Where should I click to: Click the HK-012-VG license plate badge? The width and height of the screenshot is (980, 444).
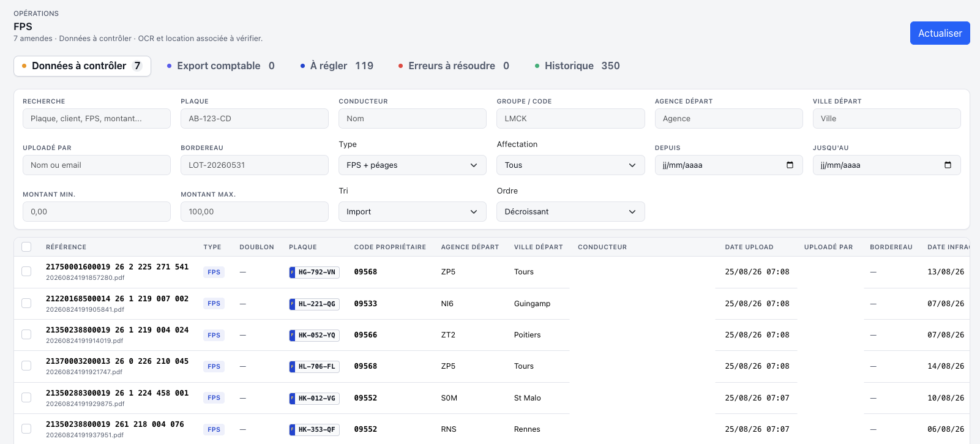(314, 398)
